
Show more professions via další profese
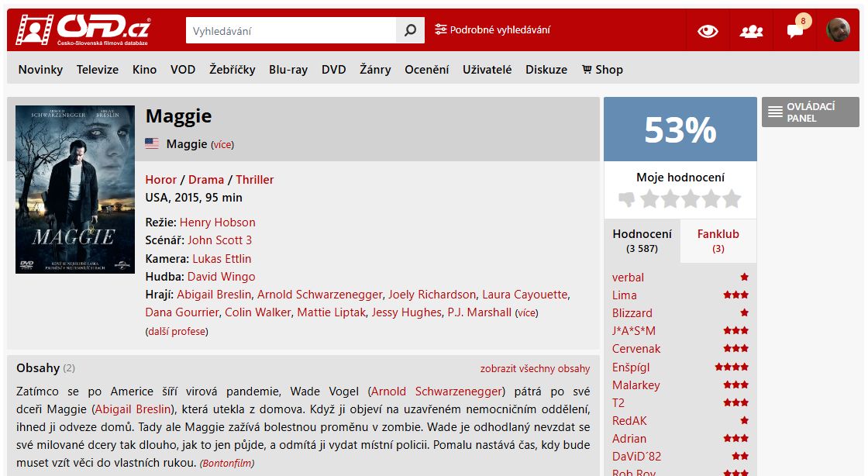pos(177,332)
